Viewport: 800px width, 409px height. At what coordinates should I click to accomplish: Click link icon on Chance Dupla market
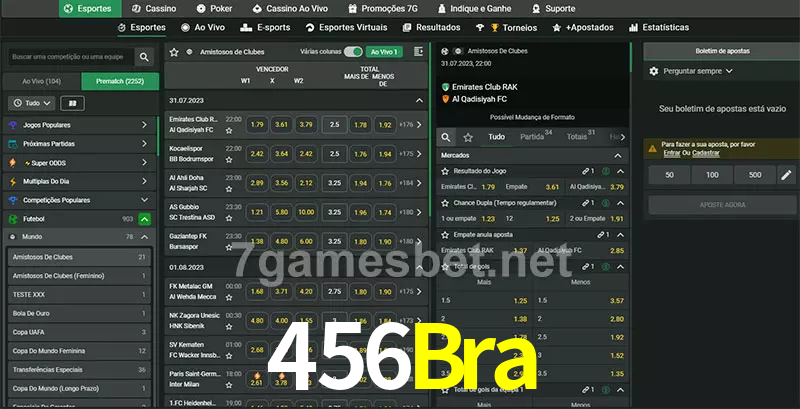[586, 203]
